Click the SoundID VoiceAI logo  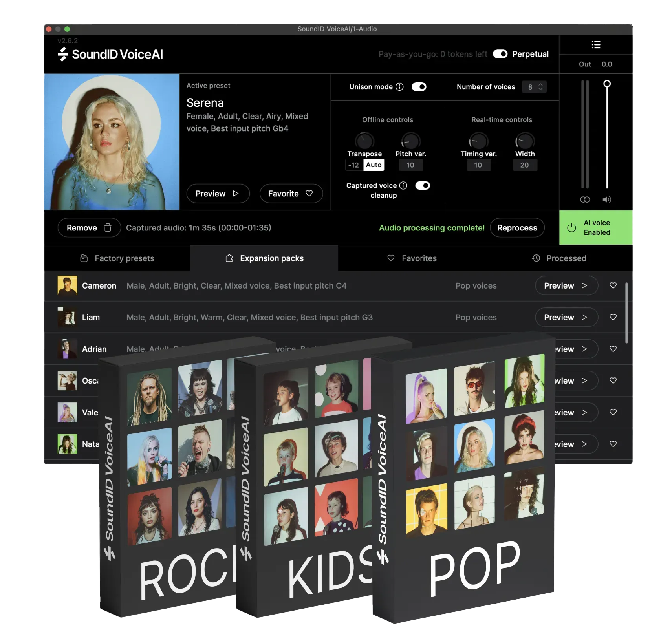[x=110, y=54]
